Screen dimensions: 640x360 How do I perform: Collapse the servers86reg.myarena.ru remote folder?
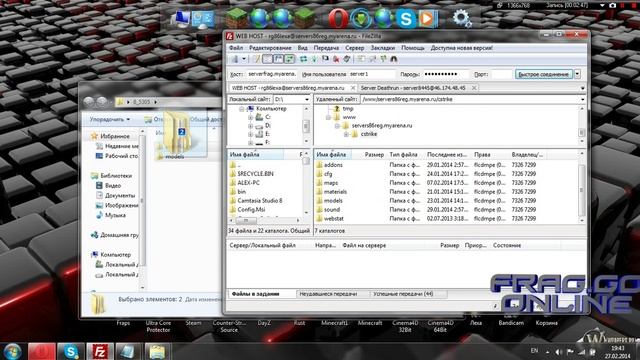tap(337, 126)
